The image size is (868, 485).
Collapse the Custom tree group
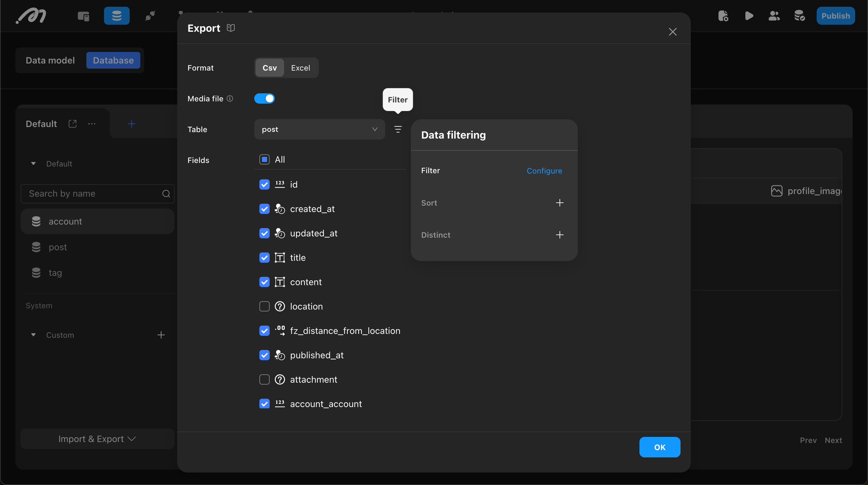point(33,335)
